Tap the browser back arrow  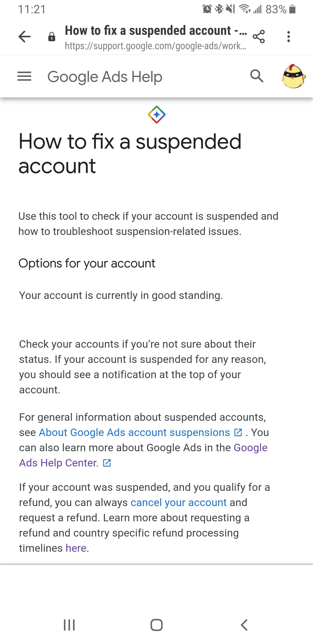coord(25,37)
